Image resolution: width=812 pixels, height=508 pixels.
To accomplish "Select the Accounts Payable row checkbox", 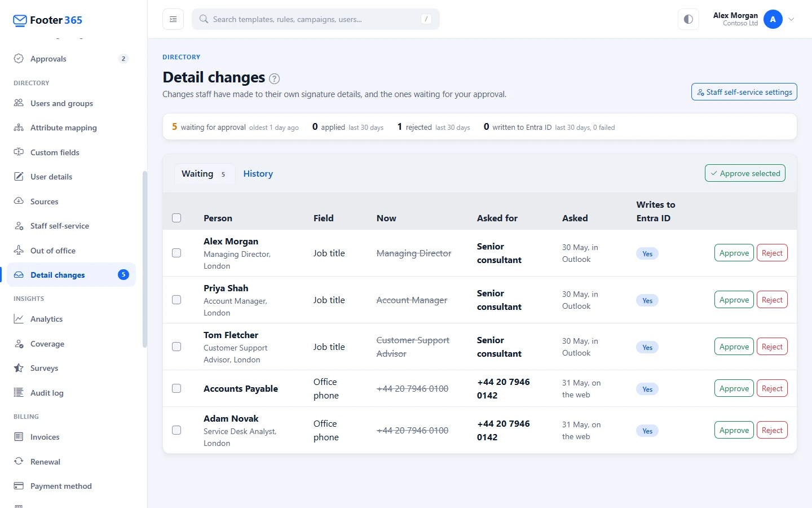I will click(176, 388).
